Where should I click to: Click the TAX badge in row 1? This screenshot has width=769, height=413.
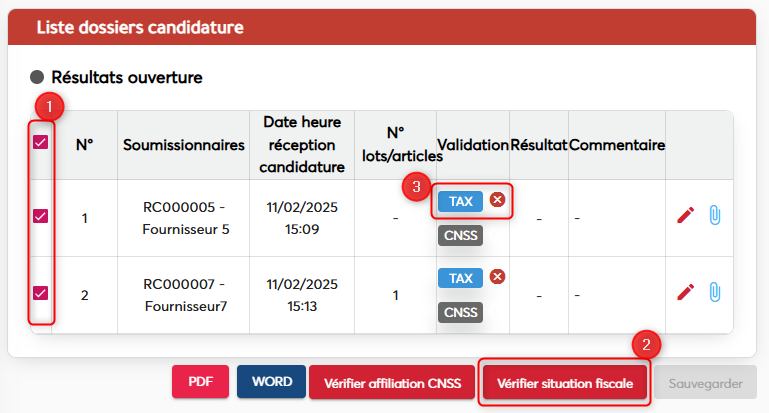460,201
